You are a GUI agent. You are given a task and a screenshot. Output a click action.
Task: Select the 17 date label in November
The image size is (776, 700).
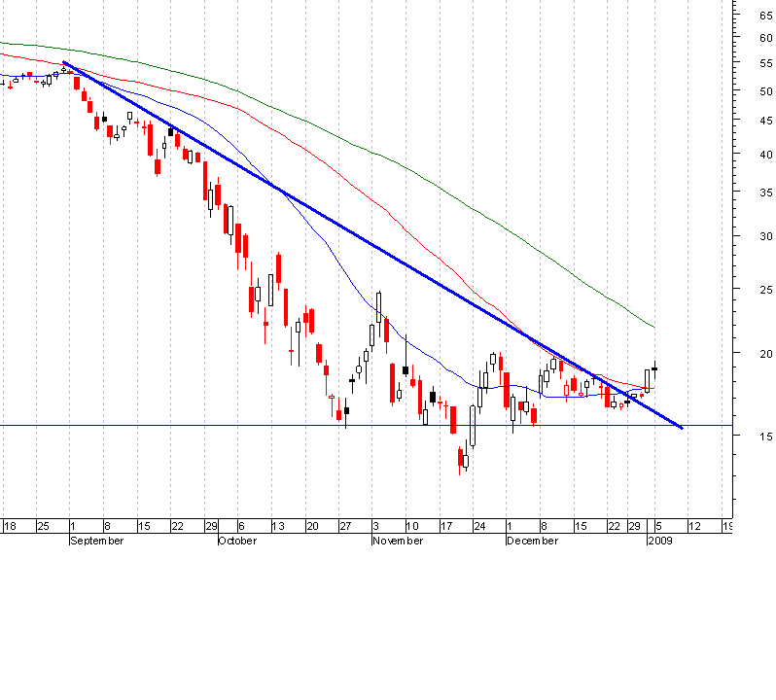coord(446,526)
